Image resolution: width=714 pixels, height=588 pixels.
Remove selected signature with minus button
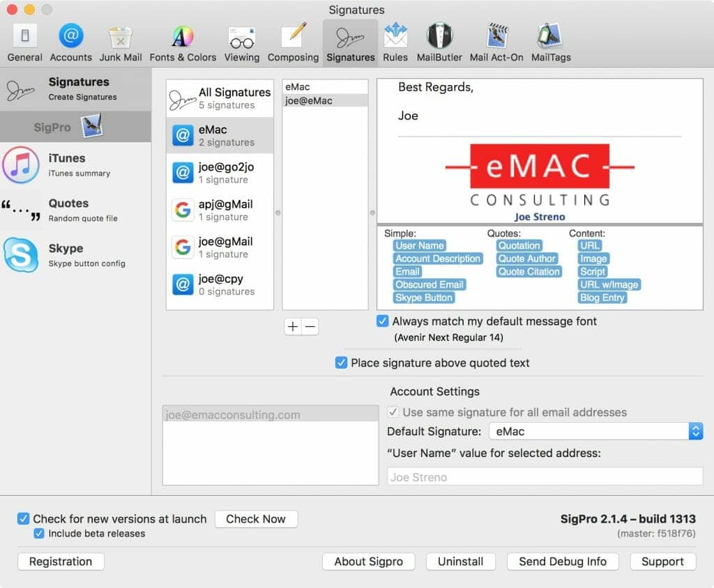(310, 326)
